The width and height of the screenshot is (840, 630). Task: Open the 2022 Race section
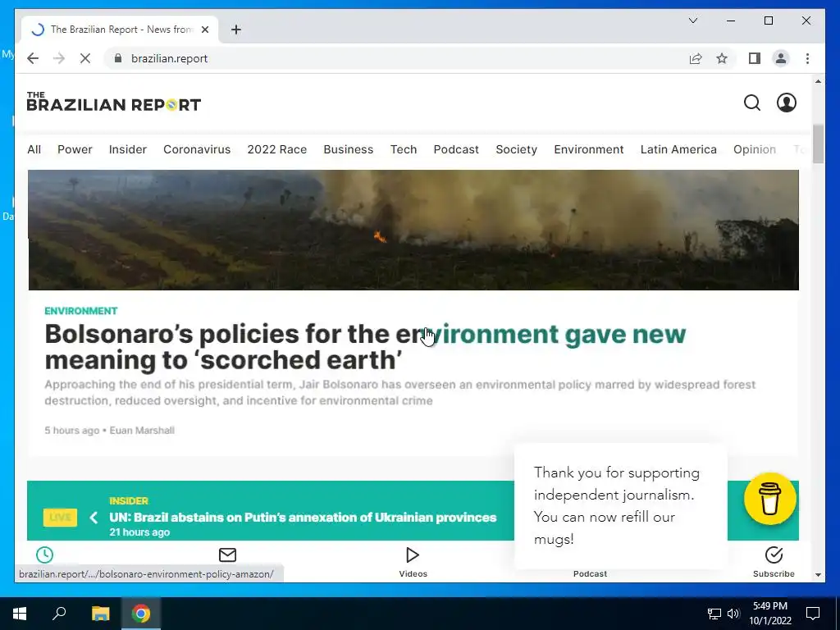pyautogui.click(x=277, y=149)
